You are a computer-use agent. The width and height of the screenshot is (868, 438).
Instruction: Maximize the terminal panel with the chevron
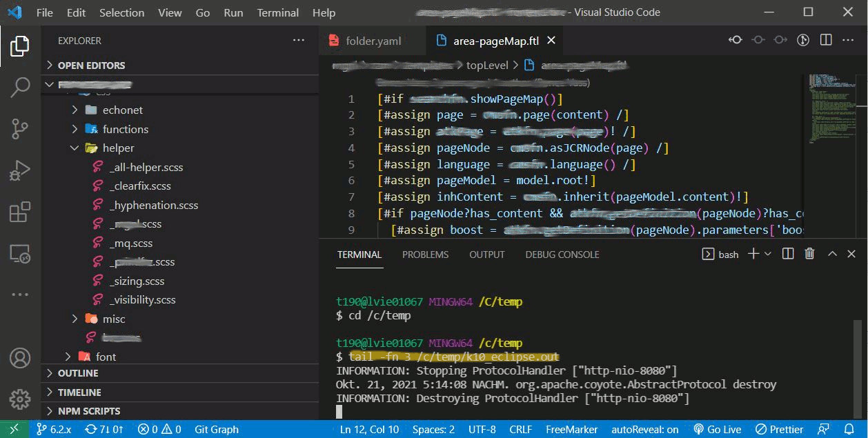[832, 254]
